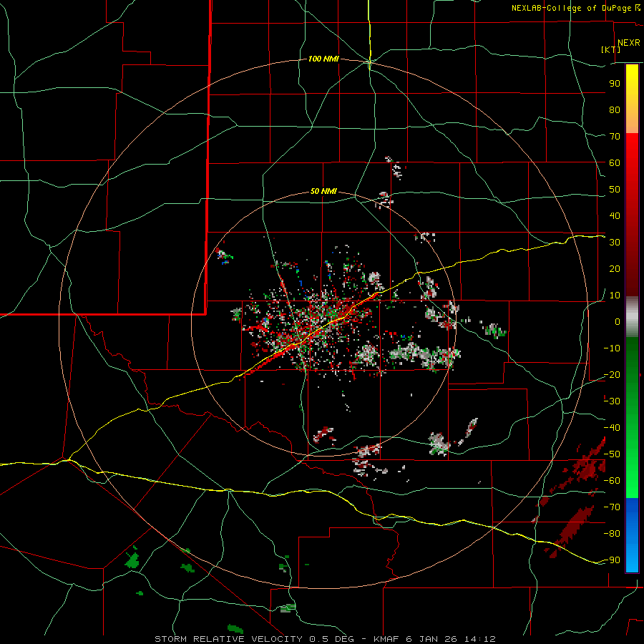Click the -80 value on the velocity scale
Screen dimensions: 644x644
[612, 534]
